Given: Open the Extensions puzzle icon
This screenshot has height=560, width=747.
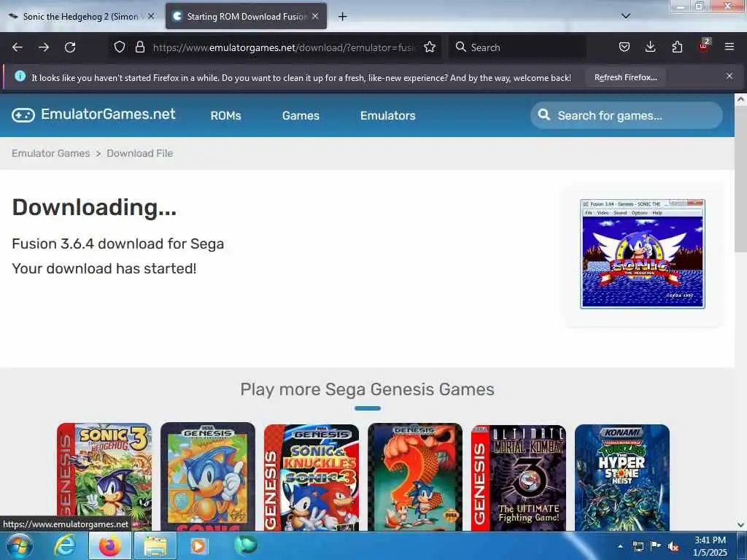Looking at the screenshot, I should [677, 47].
